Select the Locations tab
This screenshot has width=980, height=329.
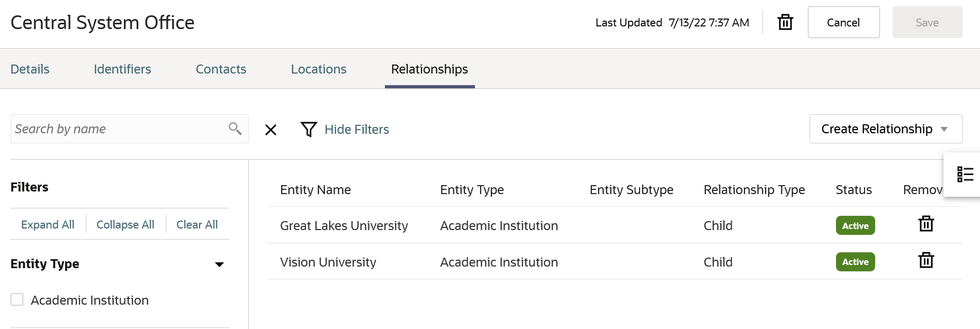pyautogui.click(x=319, y=69)
